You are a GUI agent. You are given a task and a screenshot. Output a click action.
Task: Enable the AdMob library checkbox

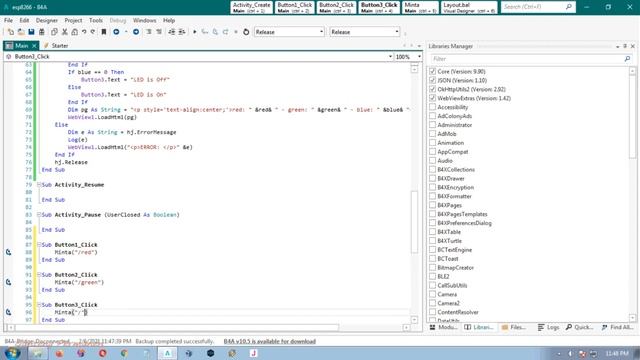click(x=432, y=134)
